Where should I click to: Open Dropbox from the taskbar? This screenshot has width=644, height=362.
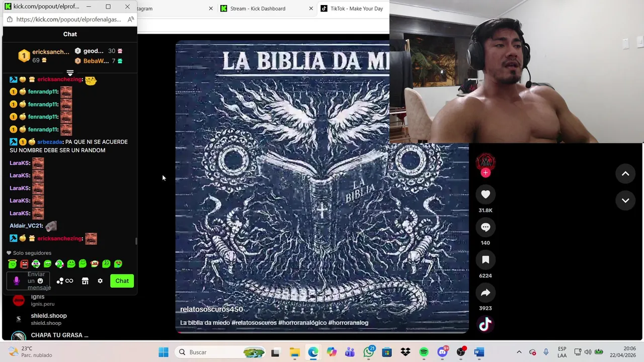[406, 352]
